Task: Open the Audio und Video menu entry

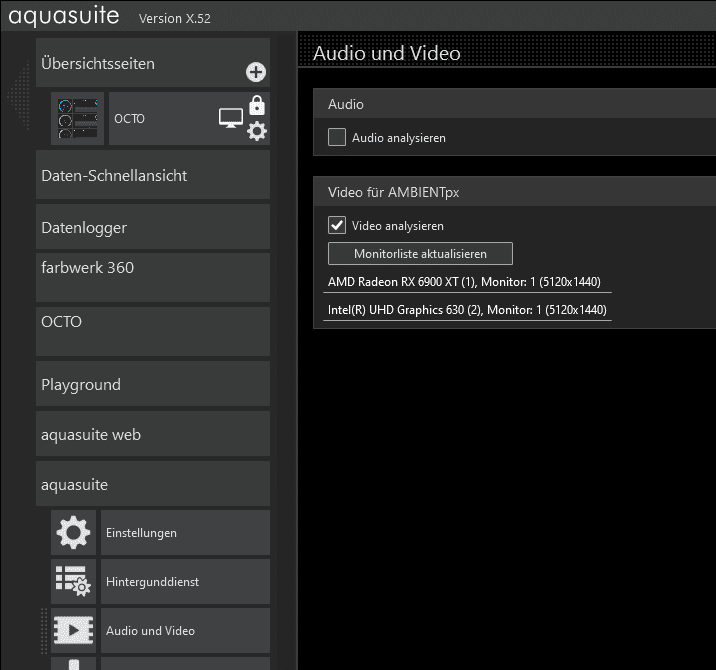Action: pos(185,630)
